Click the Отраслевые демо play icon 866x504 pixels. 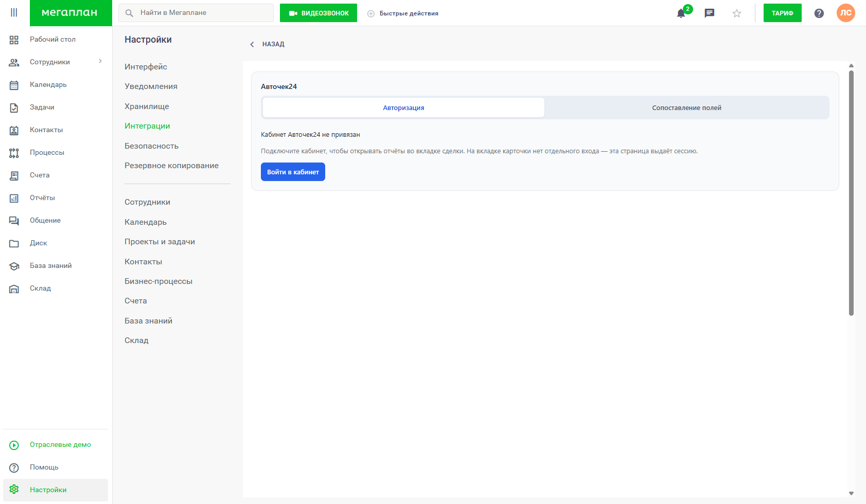(x=14, y=445)
